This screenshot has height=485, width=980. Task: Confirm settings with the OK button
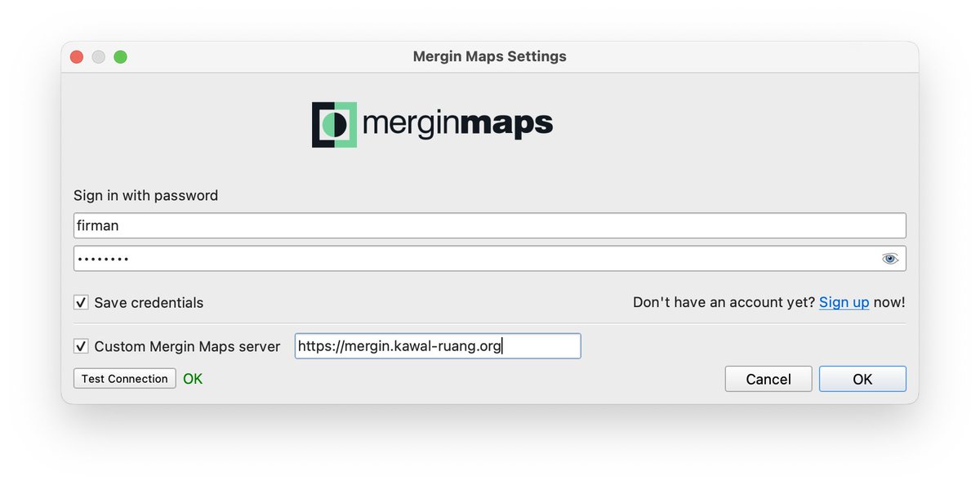tap(862, 379)
